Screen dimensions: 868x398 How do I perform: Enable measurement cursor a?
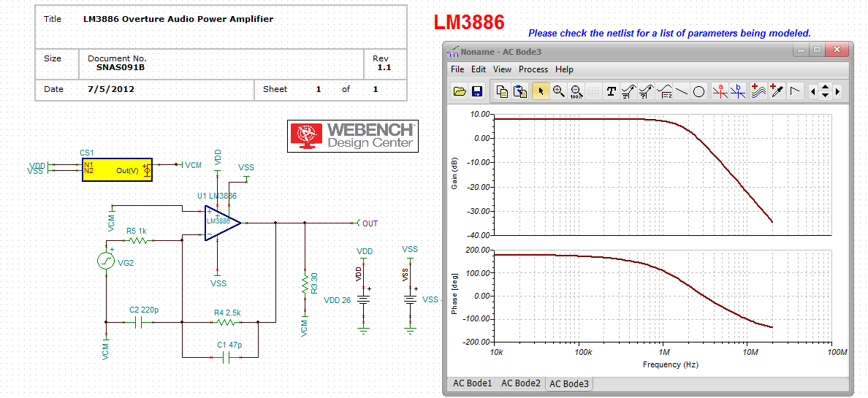tap(720, 91)
